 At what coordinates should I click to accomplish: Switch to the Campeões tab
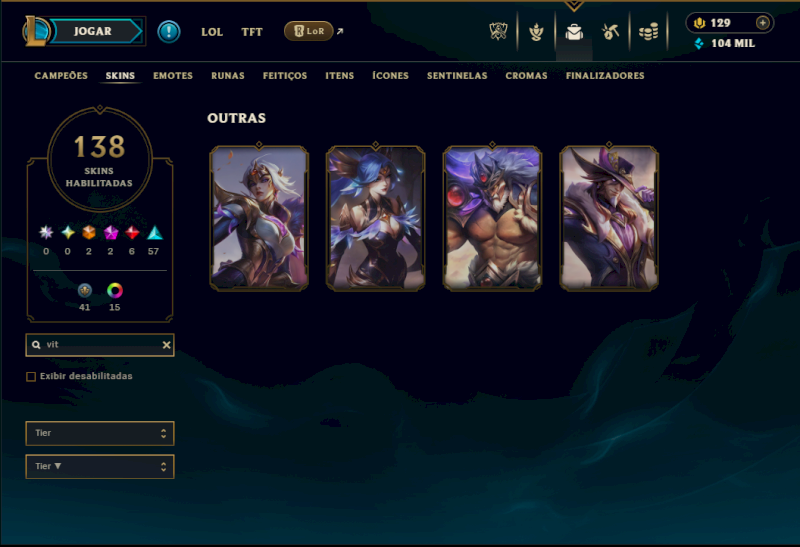61,76
